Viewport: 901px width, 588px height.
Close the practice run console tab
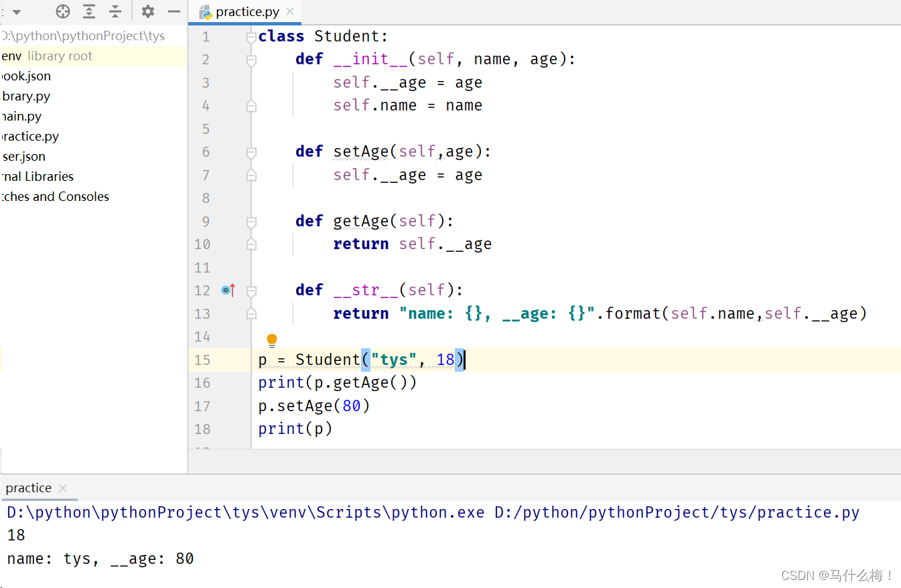point(62,489)
